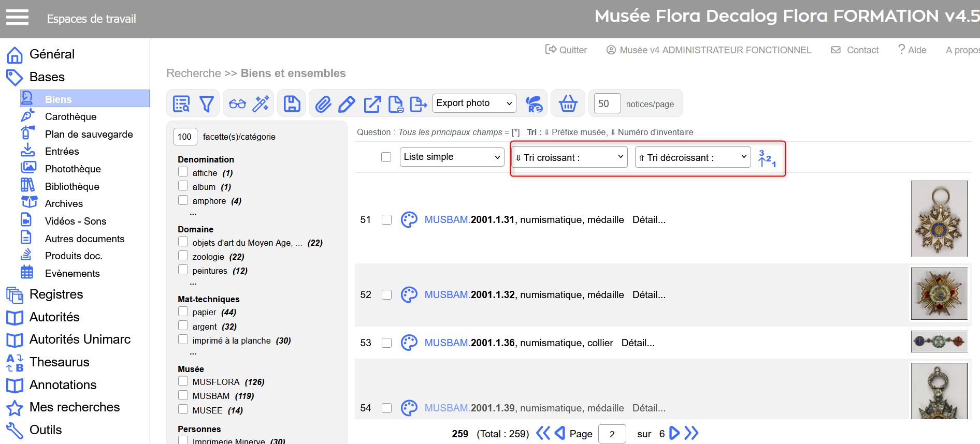Viewport: 980px width, 444px height.
Task: Click the magic wand icon
Action: tap(261, 104)
